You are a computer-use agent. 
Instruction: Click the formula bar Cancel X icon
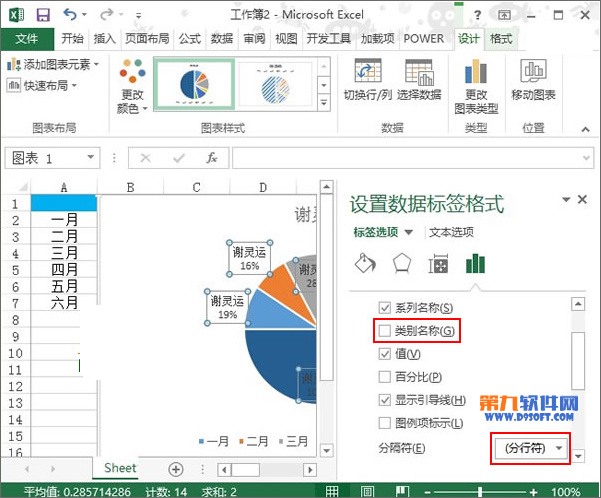145,158
